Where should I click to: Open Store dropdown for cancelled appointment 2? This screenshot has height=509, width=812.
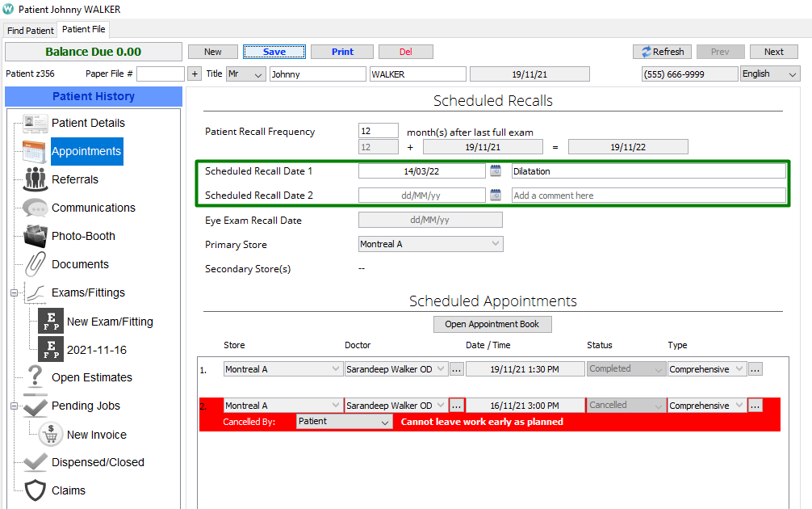click(283, 406)
